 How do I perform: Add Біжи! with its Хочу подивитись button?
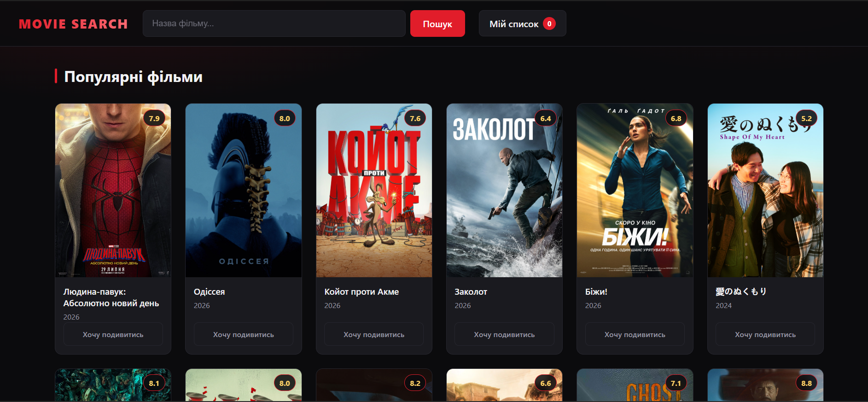pyautogui.click(x=635, y=334)
